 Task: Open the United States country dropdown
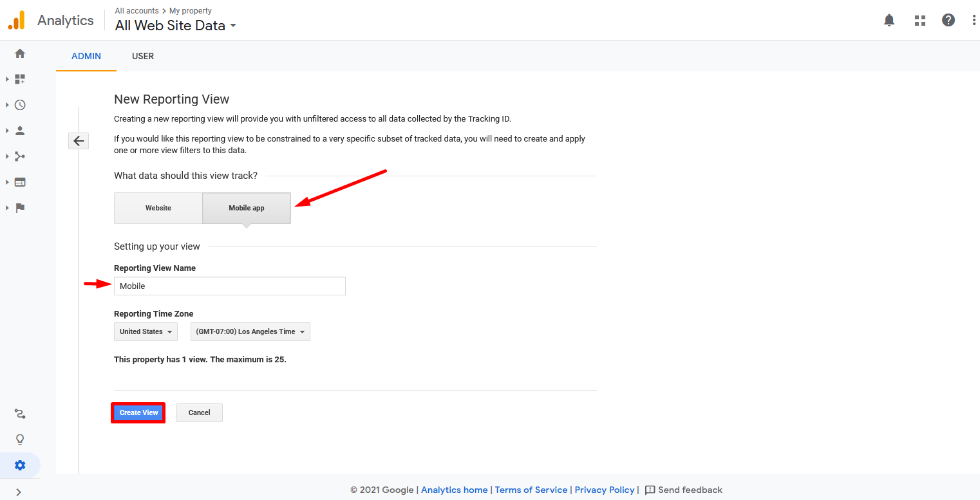(146, 331)
